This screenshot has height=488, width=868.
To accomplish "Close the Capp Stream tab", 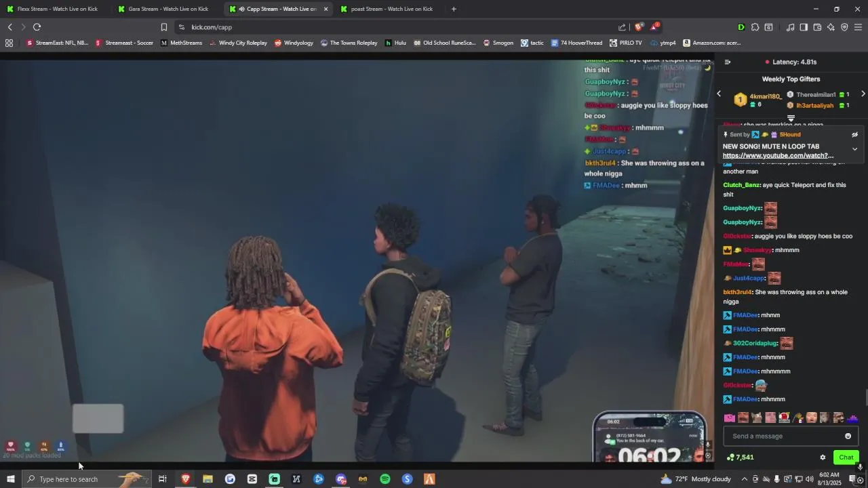I will (325, 9).
